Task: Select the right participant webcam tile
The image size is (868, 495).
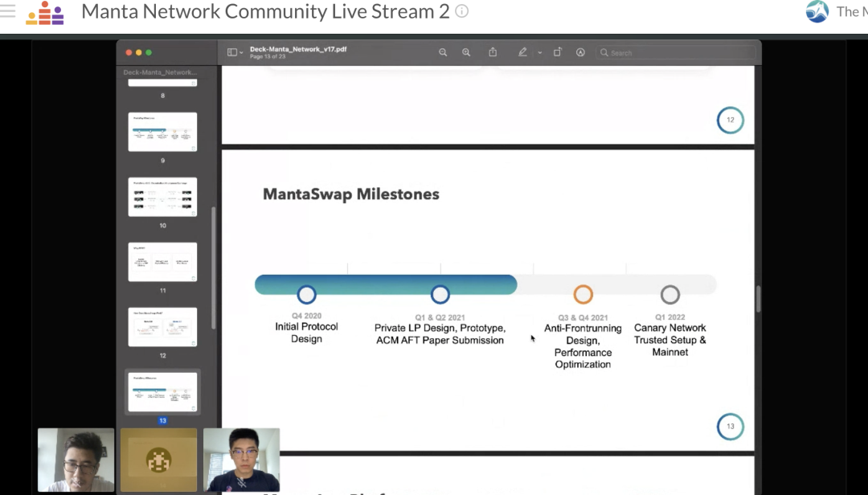Action: (241, 460)
